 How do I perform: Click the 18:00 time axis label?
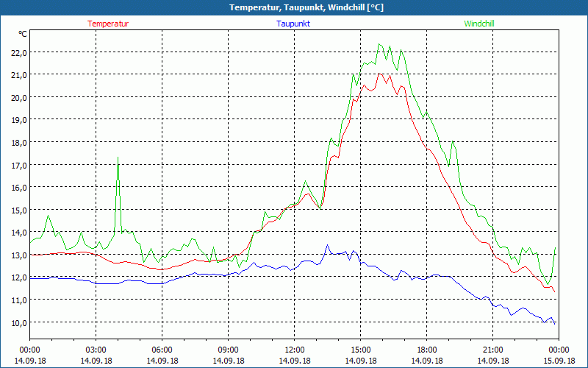pos(427,350)
